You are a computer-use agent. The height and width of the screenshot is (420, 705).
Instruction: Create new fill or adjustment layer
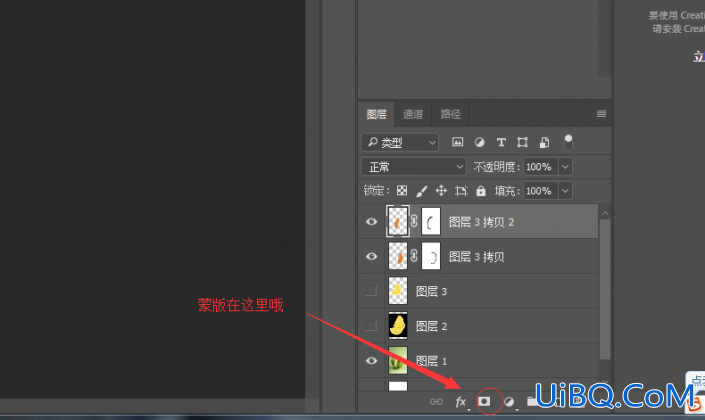point(509,402)
